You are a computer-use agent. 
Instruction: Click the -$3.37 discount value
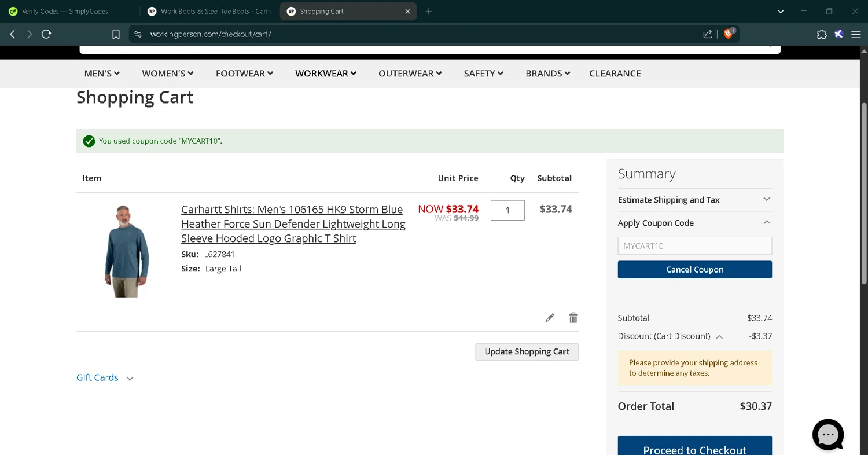point(760,336)
